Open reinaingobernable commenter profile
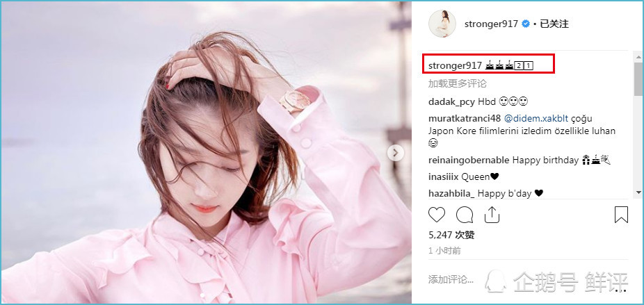The width and height of the screenshot is (644, 305). pos(469,160)
